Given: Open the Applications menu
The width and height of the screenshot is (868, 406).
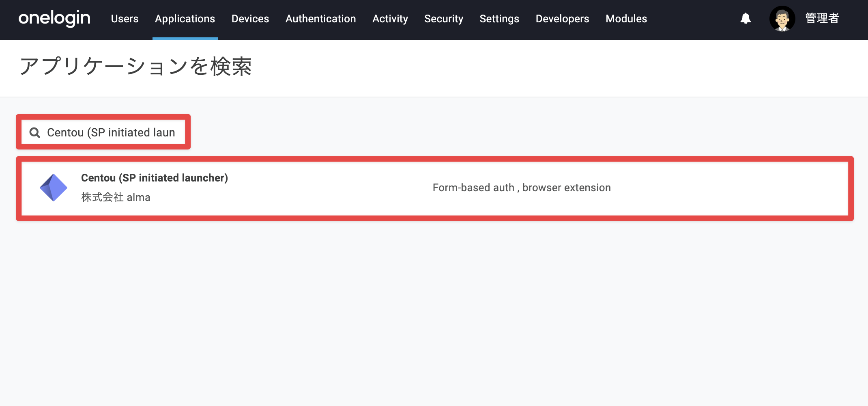Looking at the screenshot, I should click(x=185, y=19).
